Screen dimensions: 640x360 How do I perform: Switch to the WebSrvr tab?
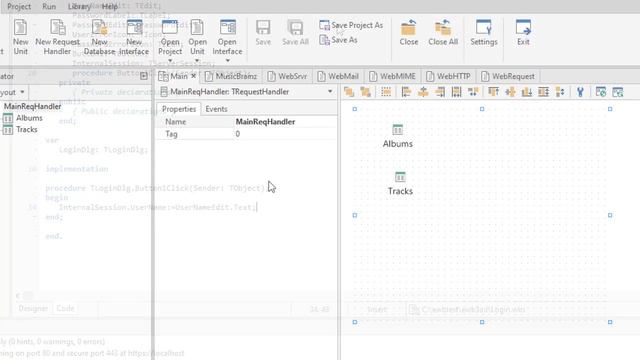click(x=287, y=76)
